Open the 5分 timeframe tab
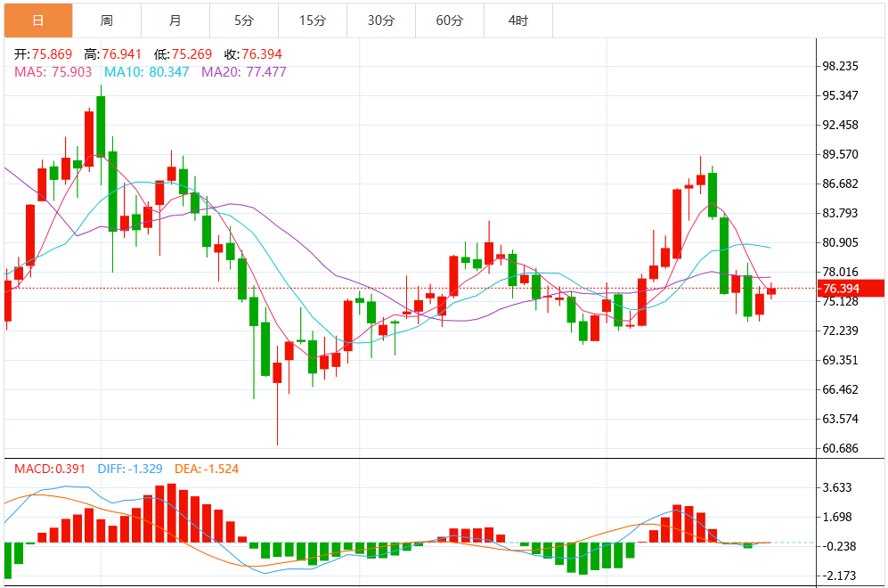888x588 pixels. coord(244,20)
